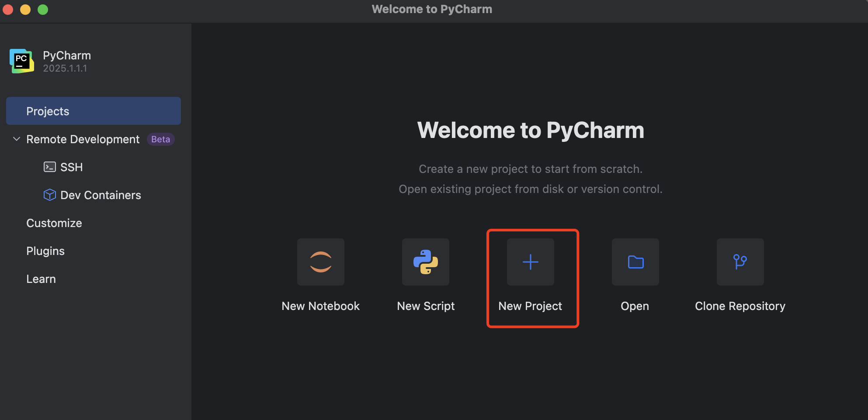
Task: Click the Open label
Action: (635, 306)
